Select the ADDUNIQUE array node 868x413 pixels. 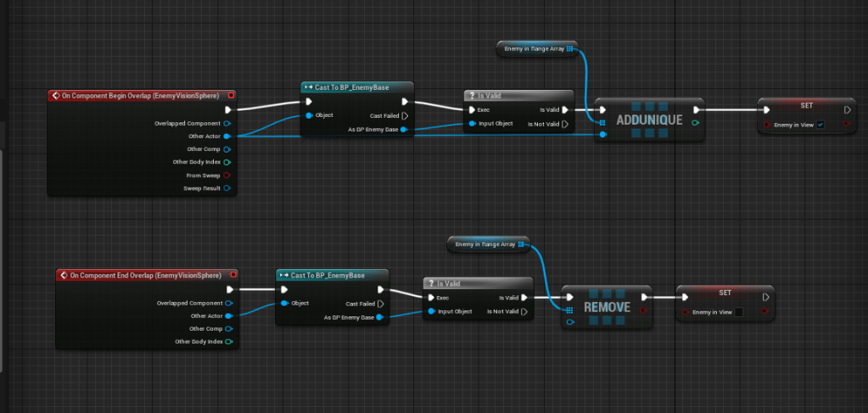(647, 120)
